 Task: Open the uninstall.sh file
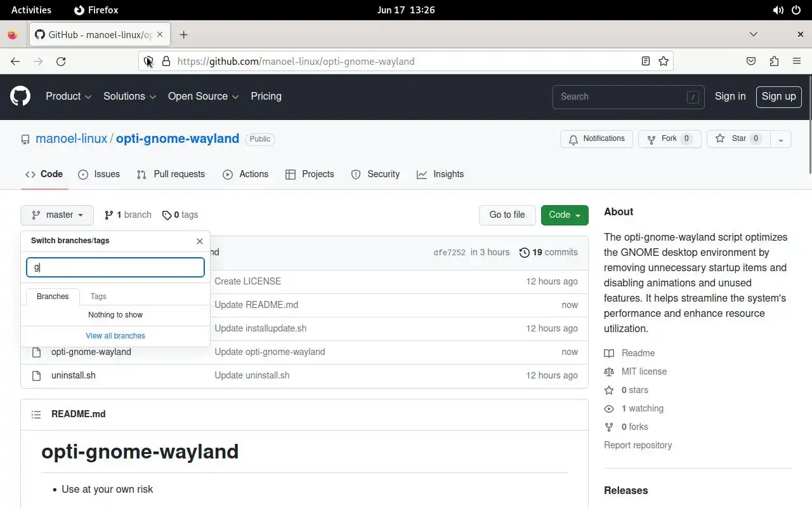coord(74,375)
